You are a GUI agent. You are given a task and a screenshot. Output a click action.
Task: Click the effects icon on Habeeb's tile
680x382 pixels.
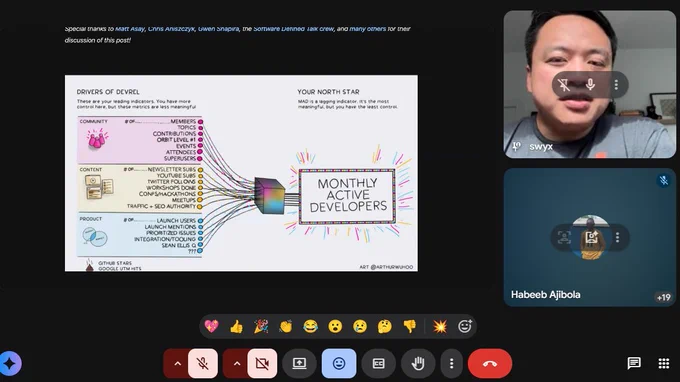click(x=591, y=237)
